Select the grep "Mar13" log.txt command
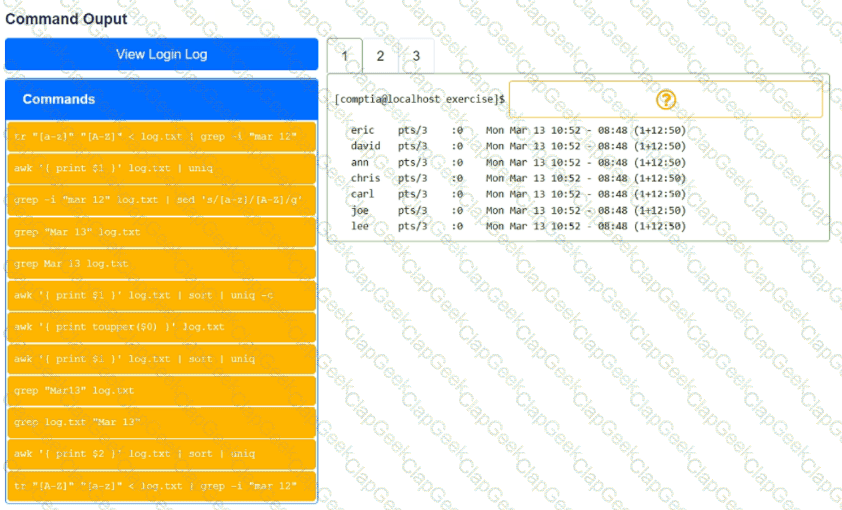Image resolution: width=842 pixels, height=510 pixels. (x=161, y=391)
